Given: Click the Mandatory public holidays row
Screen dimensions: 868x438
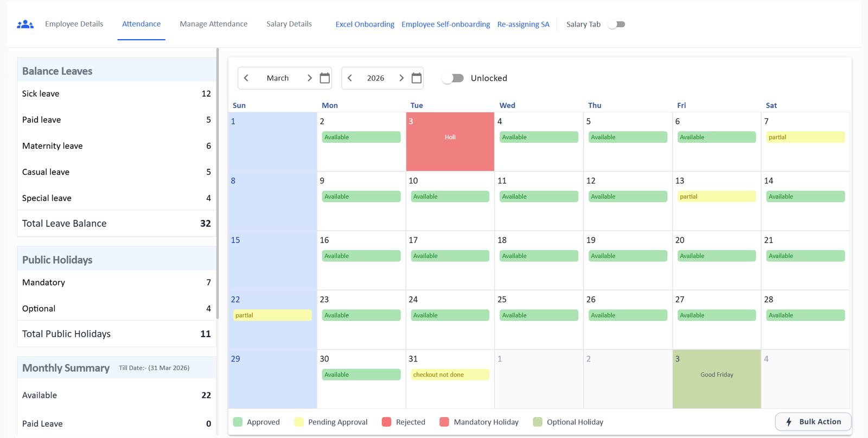Looking at the screenshot, I should (x=117, y=283).
